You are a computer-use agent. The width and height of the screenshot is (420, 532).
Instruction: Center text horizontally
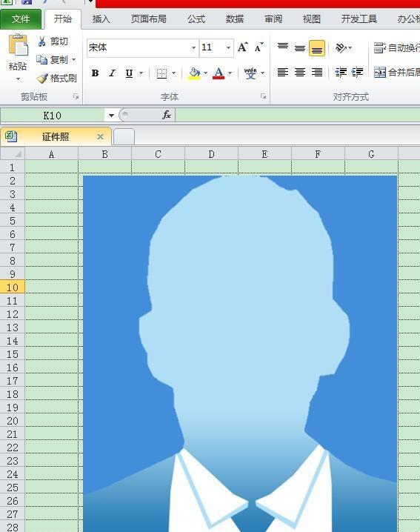(x=300, y=73)
